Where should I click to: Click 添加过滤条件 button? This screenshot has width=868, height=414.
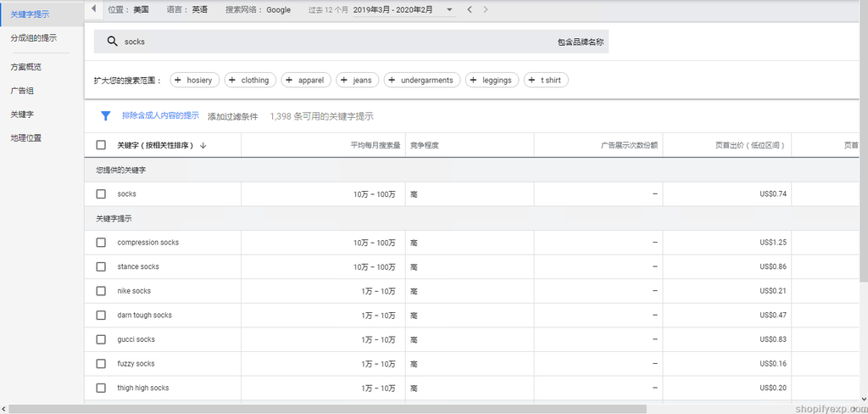[233, 116]
